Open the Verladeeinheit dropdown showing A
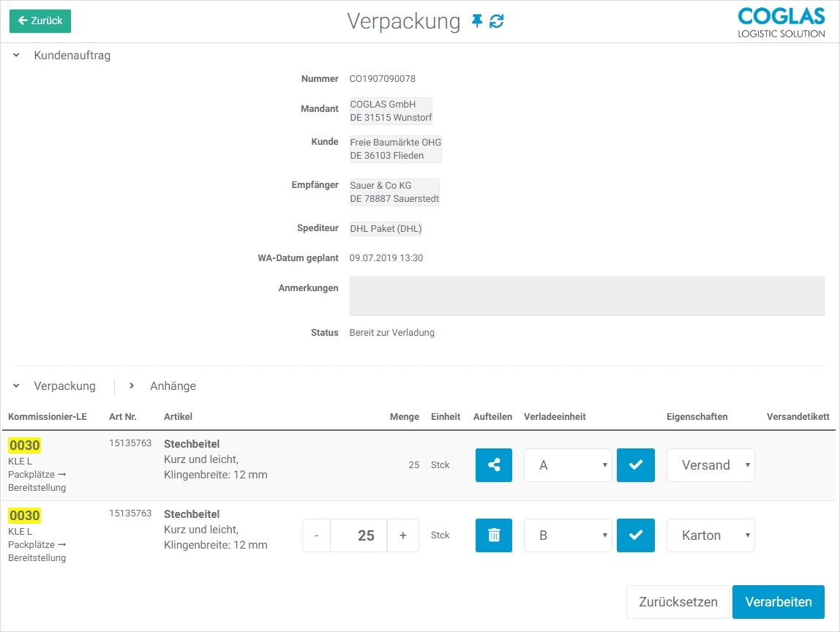 coord(568,465)
